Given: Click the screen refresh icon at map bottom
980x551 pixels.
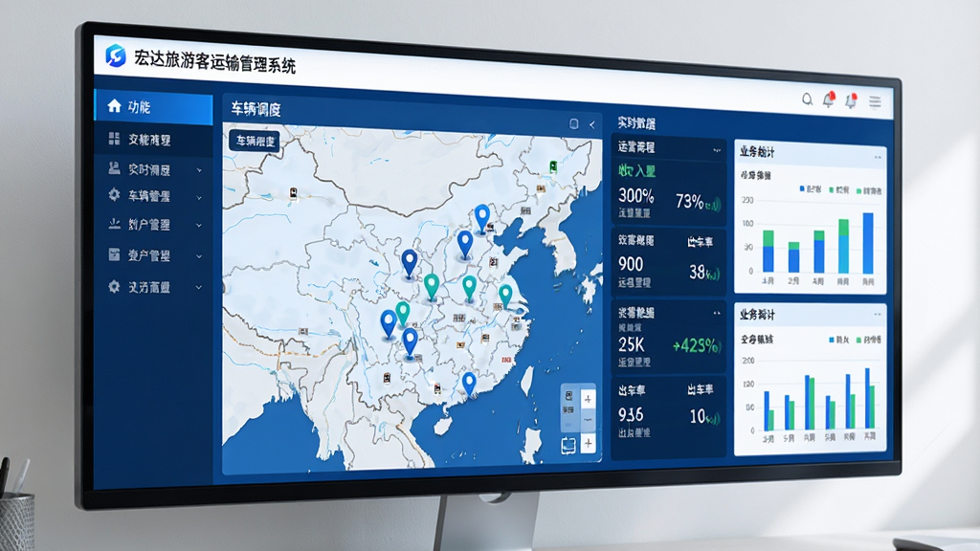Looking at the screenshot, I should point(568,446).
